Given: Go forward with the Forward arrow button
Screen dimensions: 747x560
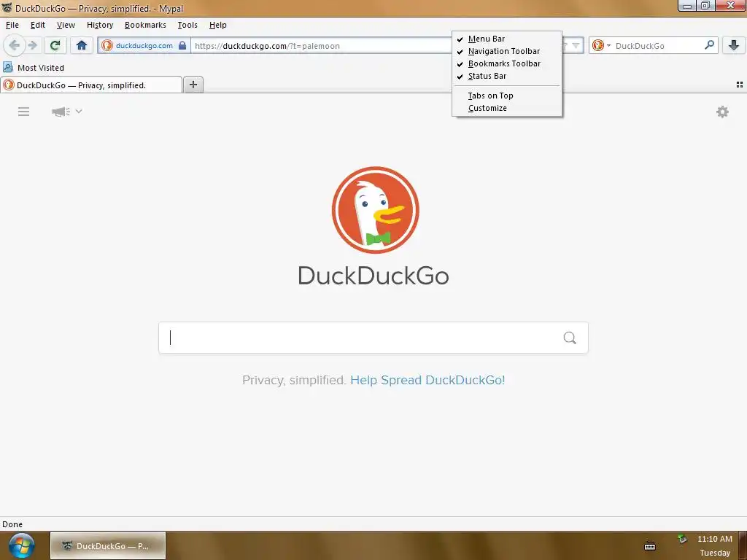Looking at the screenshot, I should [32, 45].
